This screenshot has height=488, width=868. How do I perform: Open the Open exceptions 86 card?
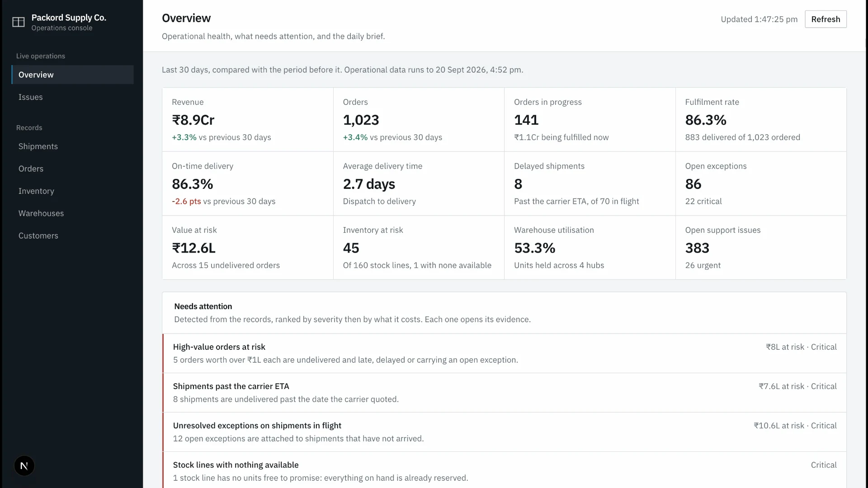point(761,183)
